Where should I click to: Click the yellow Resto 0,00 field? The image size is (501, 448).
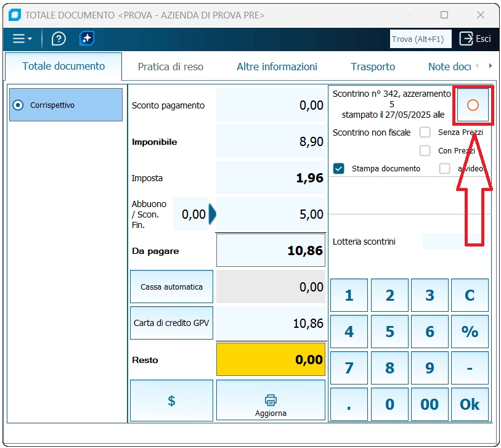(271, 359)
